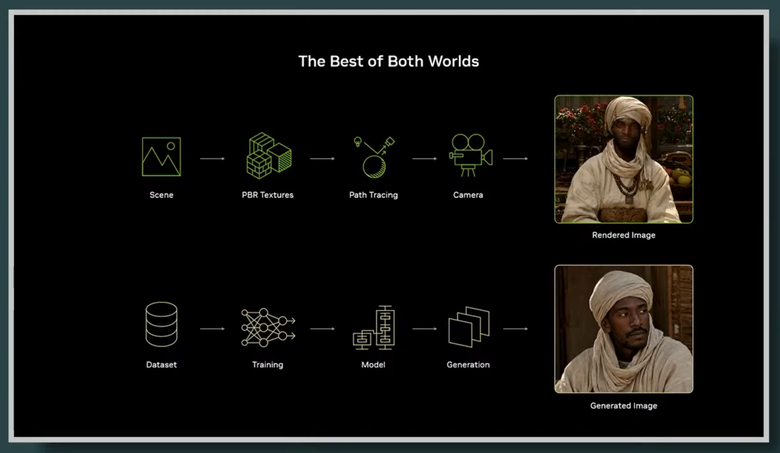This screenshot has height=453, width=780.
Task: Open the Rendered Image thumbnail
Action: (x=624, y=159)
